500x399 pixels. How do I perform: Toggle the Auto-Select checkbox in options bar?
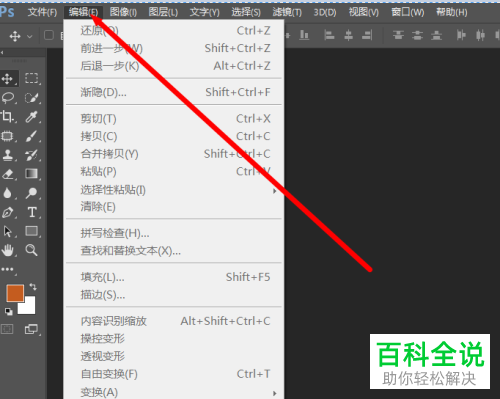(49, 35)
